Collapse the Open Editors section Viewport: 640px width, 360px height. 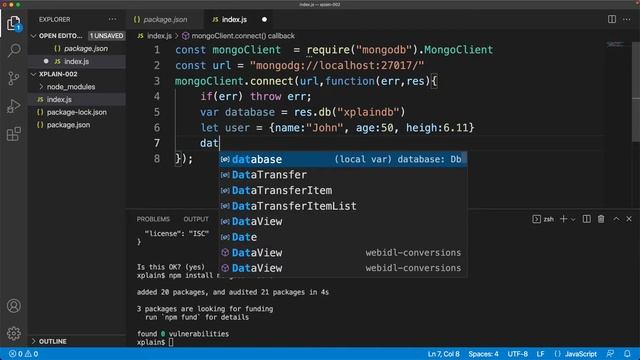(33, 36)
